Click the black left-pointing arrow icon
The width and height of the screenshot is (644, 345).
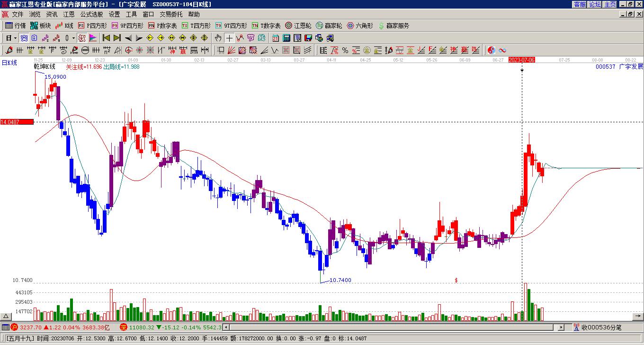[128, 38]
